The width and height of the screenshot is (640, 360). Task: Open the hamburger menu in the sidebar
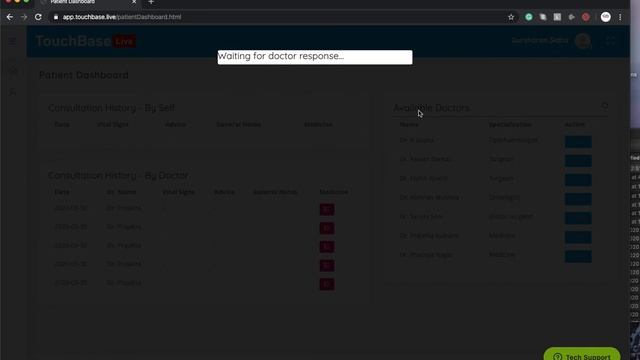(13, 41)
